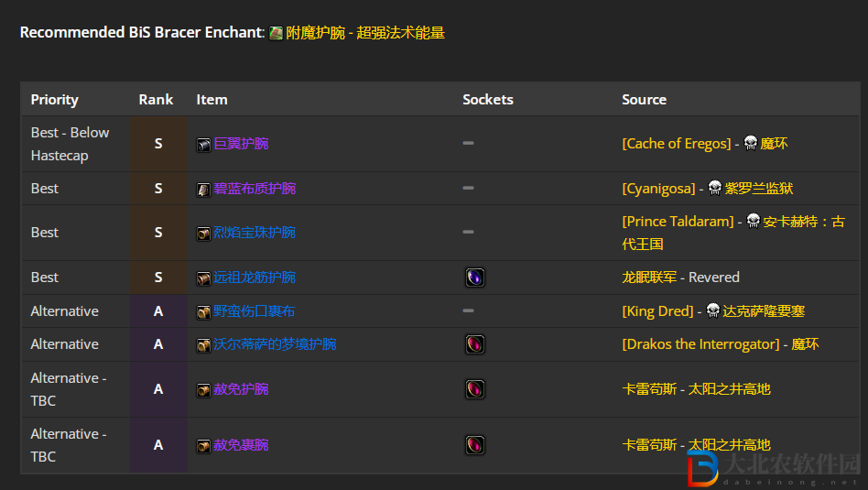
Task: Click the red gem socket for 赦免护腕
Action: pos(474,389)
